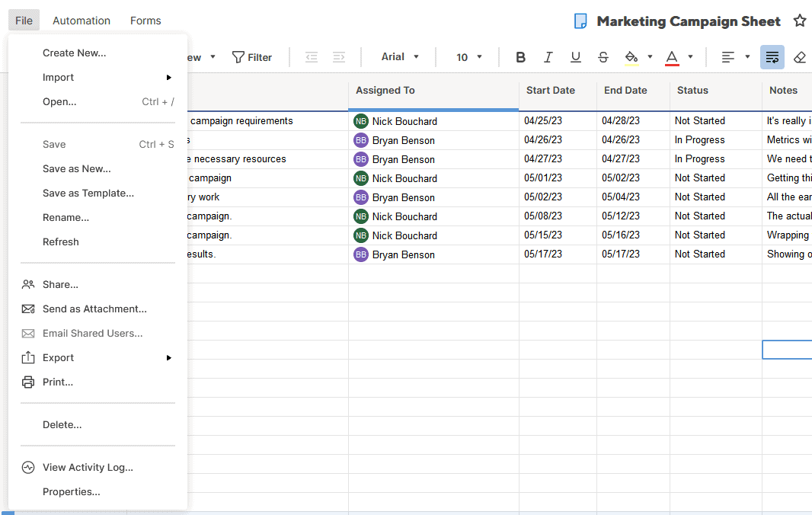Expand the Import submenu
812x515 pixels.
pos(169,78)
